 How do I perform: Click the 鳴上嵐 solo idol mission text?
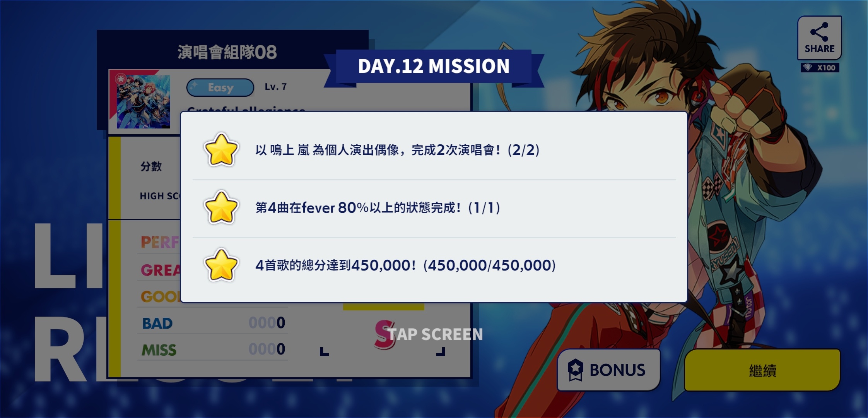click(x=397, y=150)
